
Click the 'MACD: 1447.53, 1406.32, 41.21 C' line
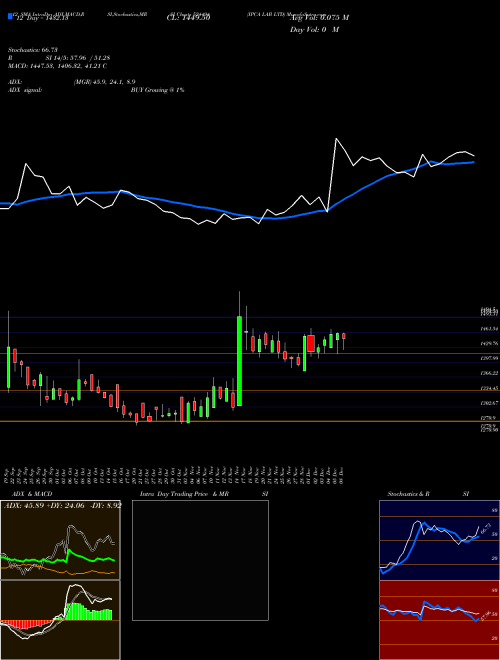coord(57,66)
